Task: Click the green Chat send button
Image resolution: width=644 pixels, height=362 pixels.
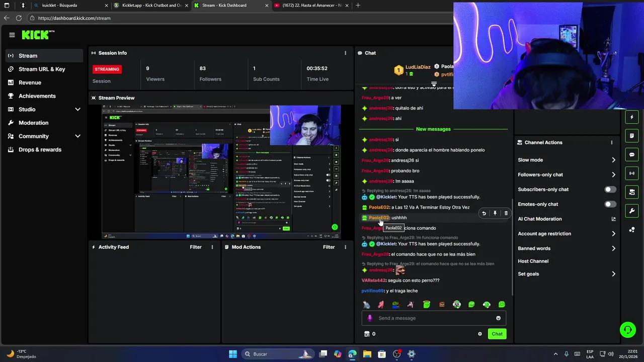Action: click(x=497, y=334)
